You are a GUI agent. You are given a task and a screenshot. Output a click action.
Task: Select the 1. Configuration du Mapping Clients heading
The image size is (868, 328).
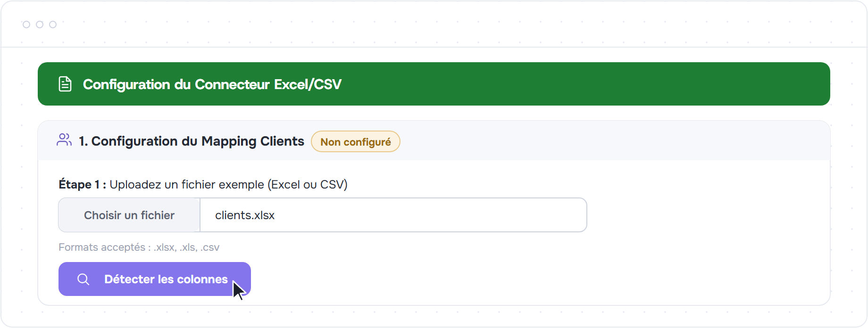[192, 141]
